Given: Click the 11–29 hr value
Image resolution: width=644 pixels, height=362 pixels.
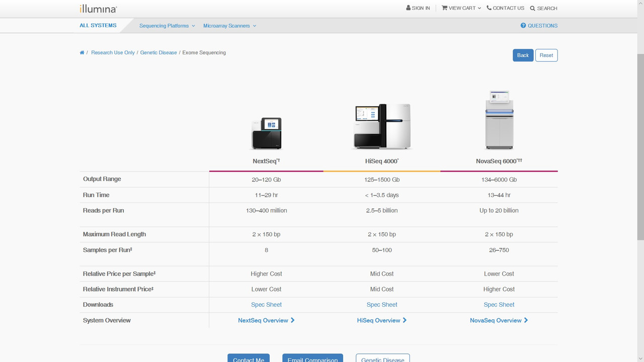Looking at the screenshot, I should click(x=266, y=195).
